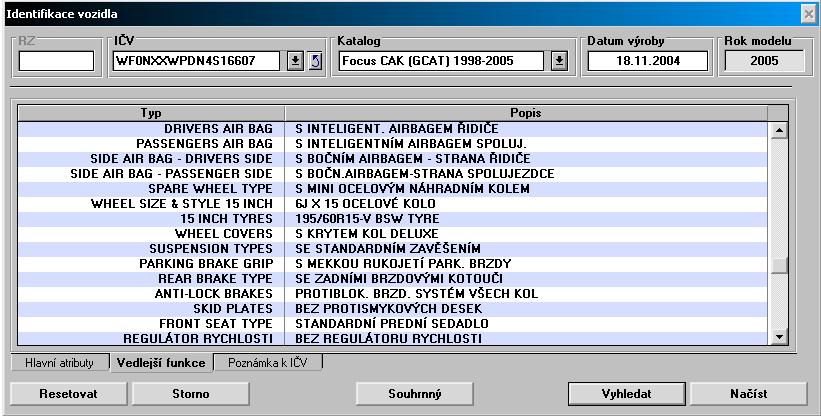Image resolution: width=821 pixels, height=416 pixels.
Task: Open the Poznámka k IČV tab
Action: click(269, 363)
